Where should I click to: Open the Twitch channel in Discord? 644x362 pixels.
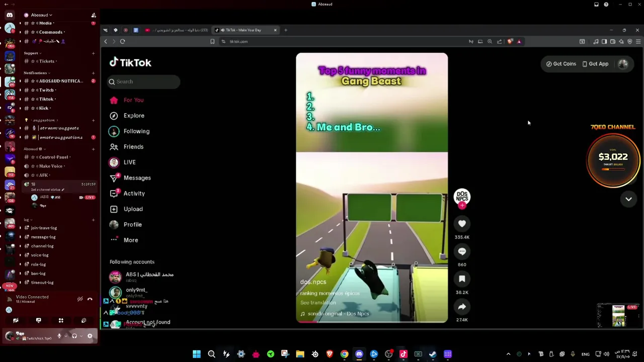click(x=46, y=90)
